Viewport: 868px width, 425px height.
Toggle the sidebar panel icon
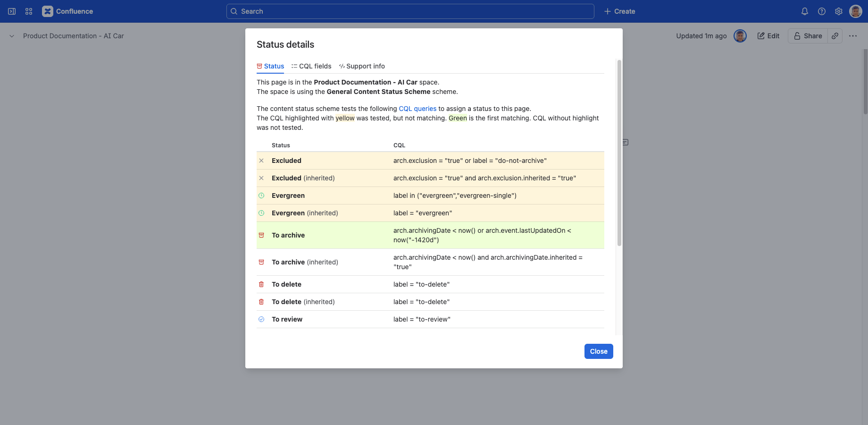(12, 11)
